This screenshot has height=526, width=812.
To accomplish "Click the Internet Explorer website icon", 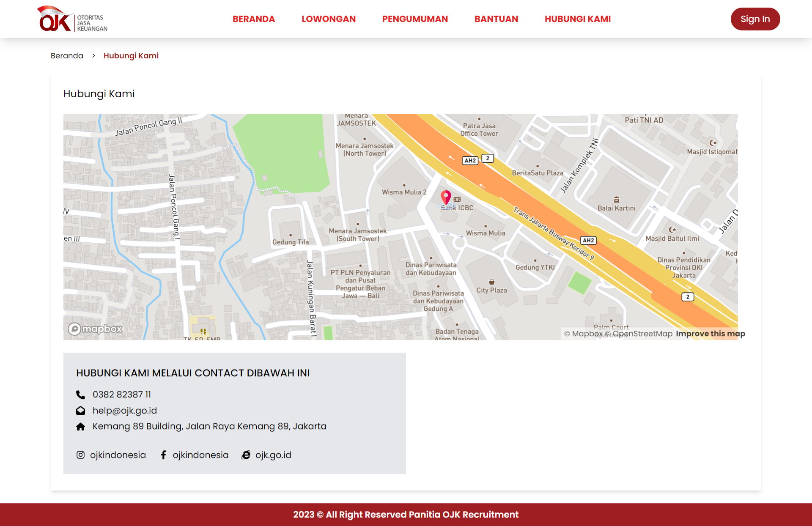I will click(246, 455).
